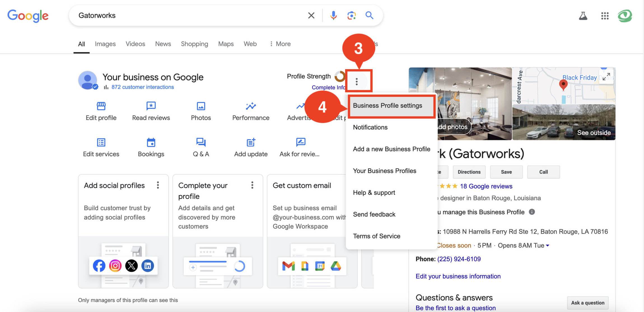This screenshot has height=312, width=644.
Task: Open the Add social profiles card
Action: [x=123, y=231]
